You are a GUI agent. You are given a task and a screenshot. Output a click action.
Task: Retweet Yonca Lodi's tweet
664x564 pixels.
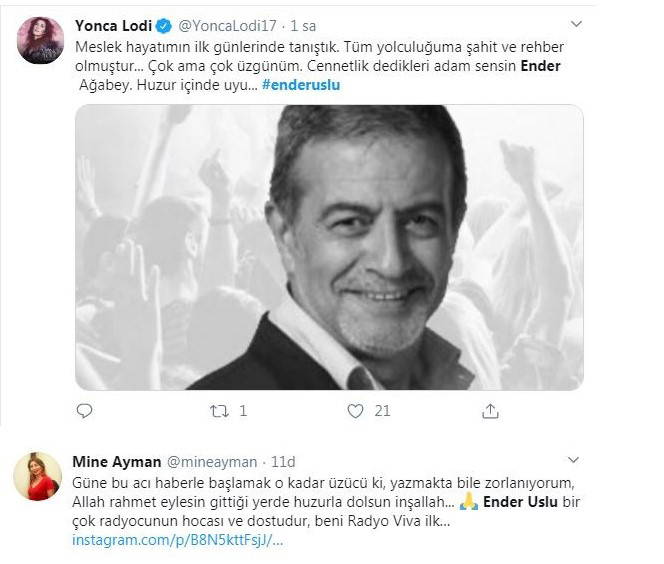tap(219, 411)
